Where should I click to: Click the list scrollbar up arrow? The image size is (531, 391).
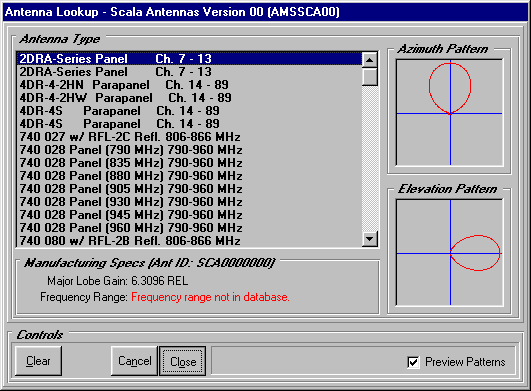369,60
